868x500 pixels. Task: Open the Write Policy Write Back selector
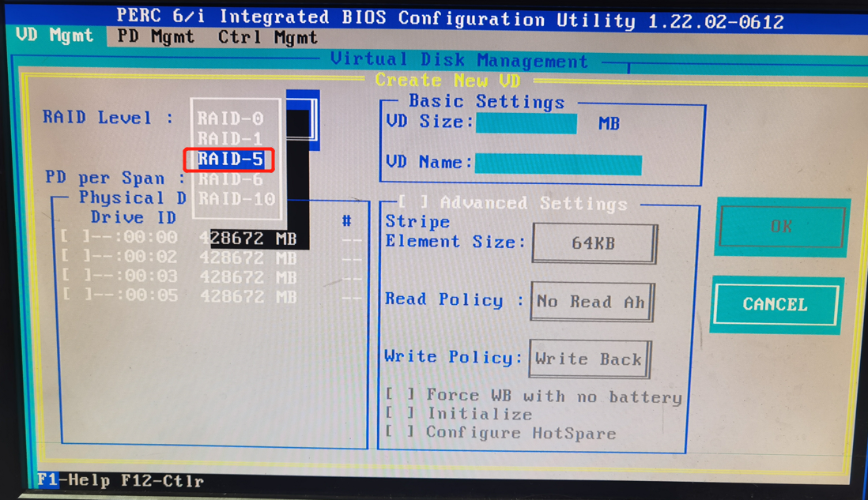point(590,359)
